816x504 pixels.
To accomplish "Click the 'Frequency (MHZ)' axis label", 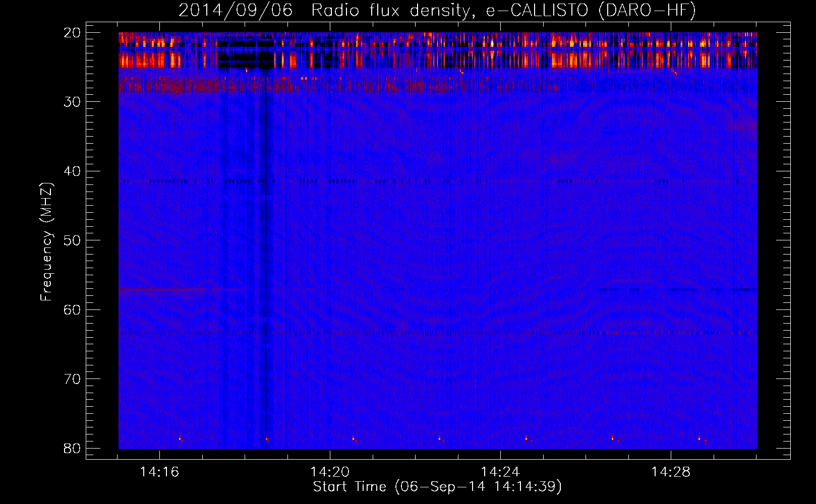I will [x=46, y=242].
